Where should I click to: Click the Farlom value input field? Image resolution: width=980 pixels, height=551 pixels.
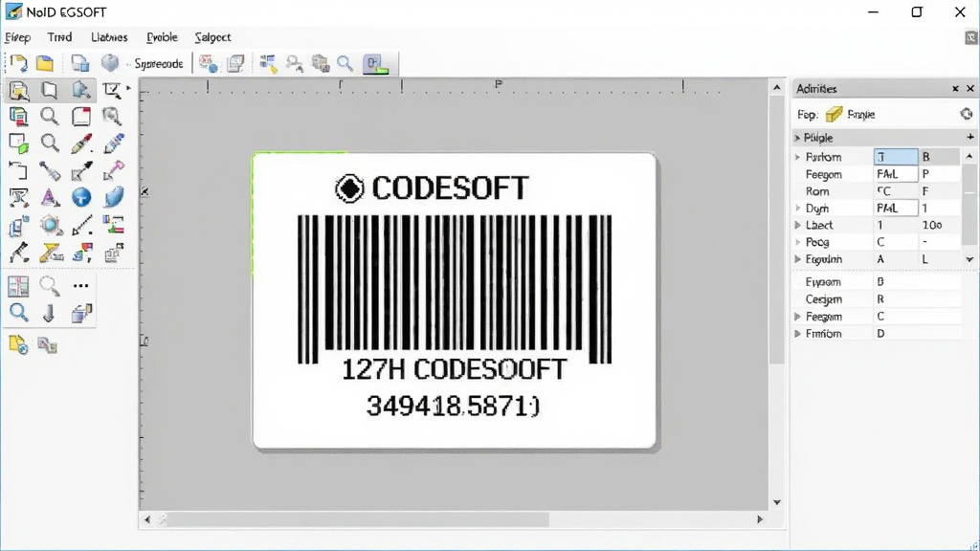(896, 157)
